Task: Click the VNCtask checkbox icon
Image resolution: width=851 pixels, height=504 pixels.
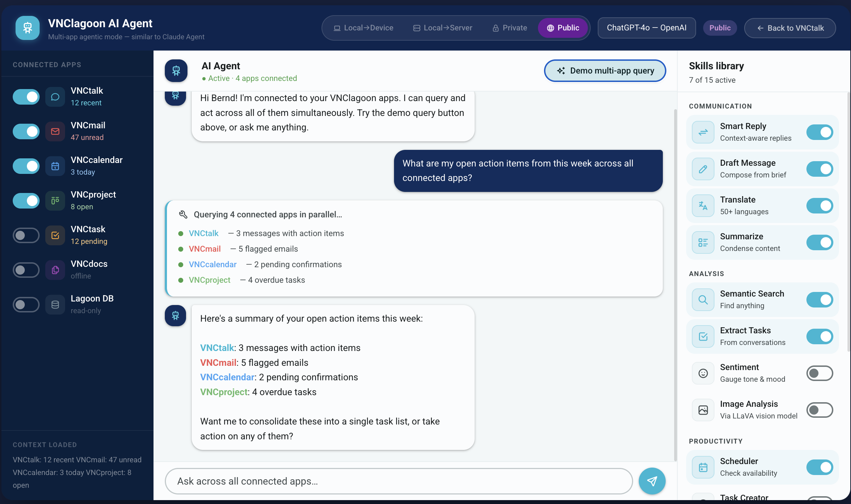Action: click(x=55, y=235)
